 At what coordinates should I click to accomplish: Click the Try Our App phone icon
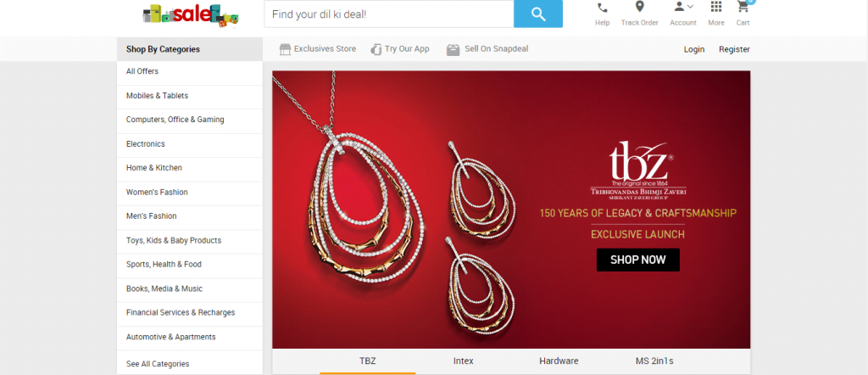[x=376, y=49]
